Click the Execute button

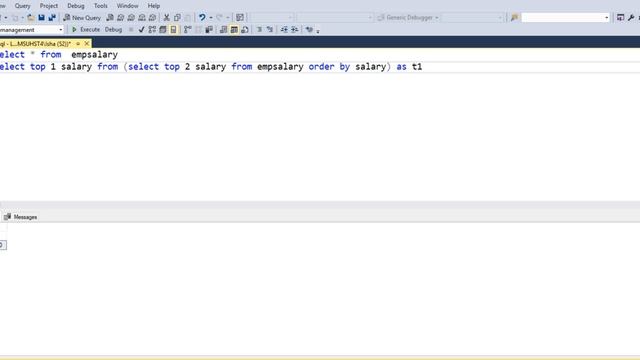pyautogui.click(x=86, y=29)
